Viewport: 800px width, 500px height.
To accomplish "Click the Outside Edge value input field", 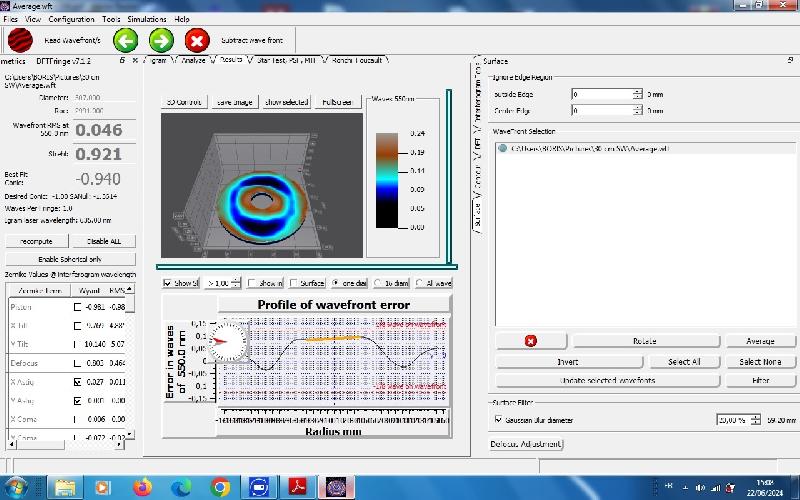I will [602, 94].
